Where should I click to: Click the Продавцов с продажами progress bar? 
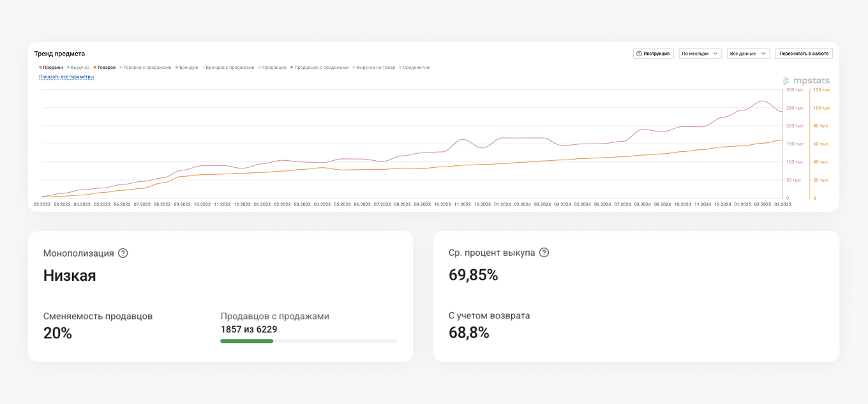click(x=309, y=341)
